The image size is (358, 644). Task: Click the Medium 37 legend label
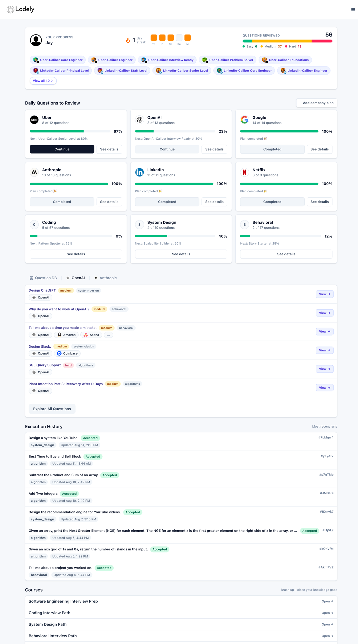[271, 47]
